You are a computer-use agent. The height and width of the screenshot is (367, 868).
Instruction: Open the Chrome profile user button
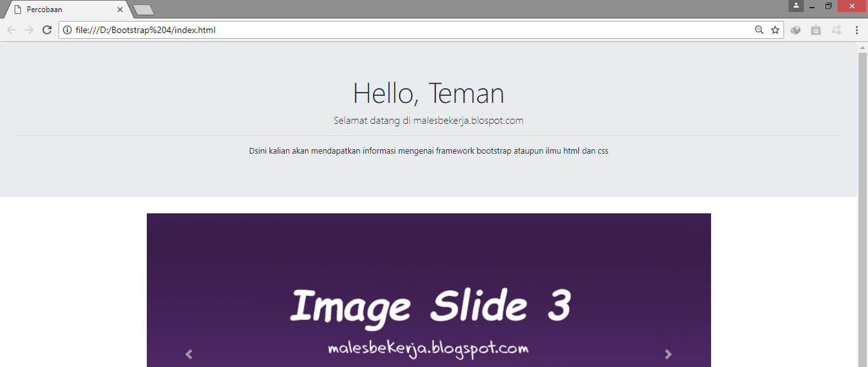click(796, 6)
